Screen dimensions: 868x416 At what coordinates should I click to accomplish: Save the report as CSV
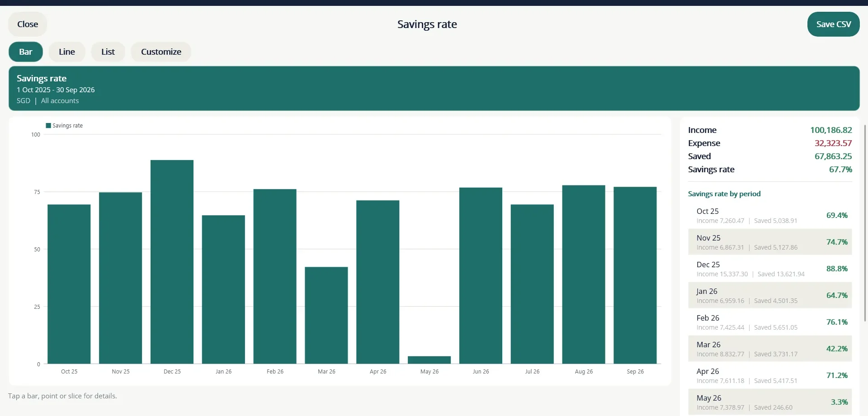tap(833, 24)
